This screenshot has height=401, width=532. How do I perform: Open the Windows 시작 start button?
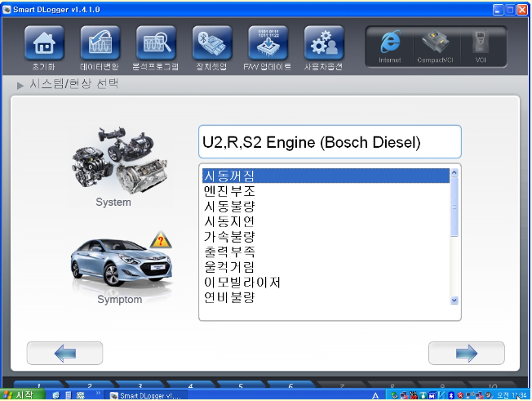coord(22,395)
